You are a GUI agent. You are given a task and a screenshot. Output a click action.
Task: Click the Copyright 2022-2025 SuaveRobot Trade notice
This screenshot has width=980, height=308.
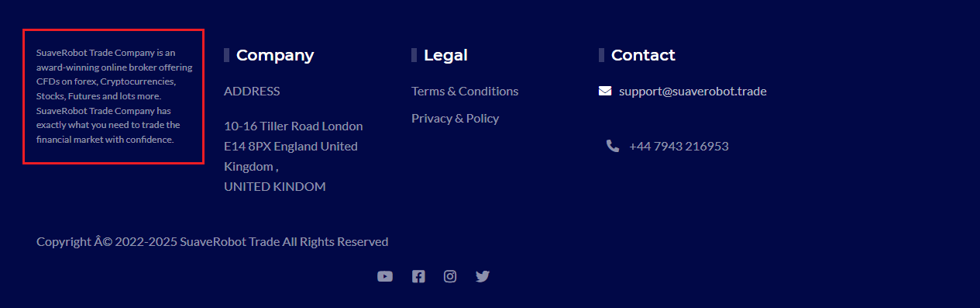pyautogui.click(x=212, y=241)
